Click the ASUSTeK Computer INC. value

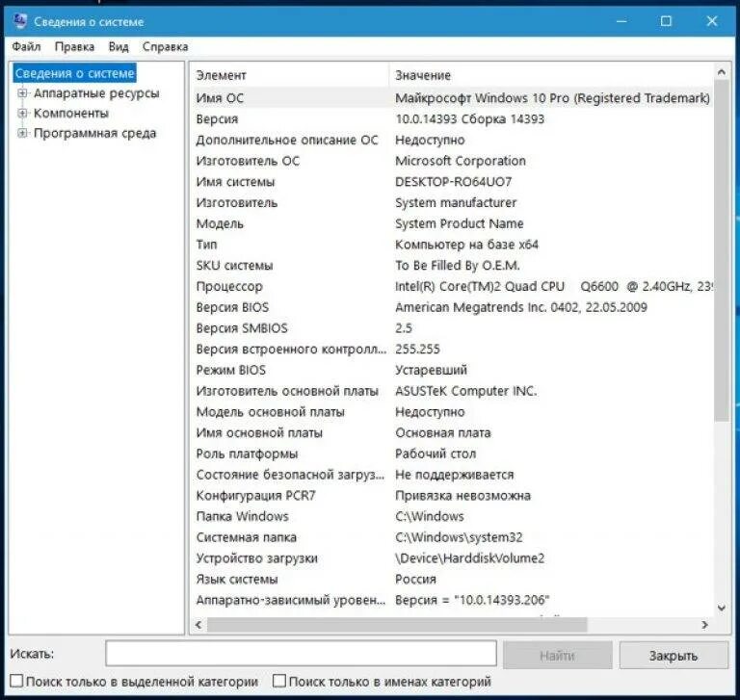[x=465, y=391]
